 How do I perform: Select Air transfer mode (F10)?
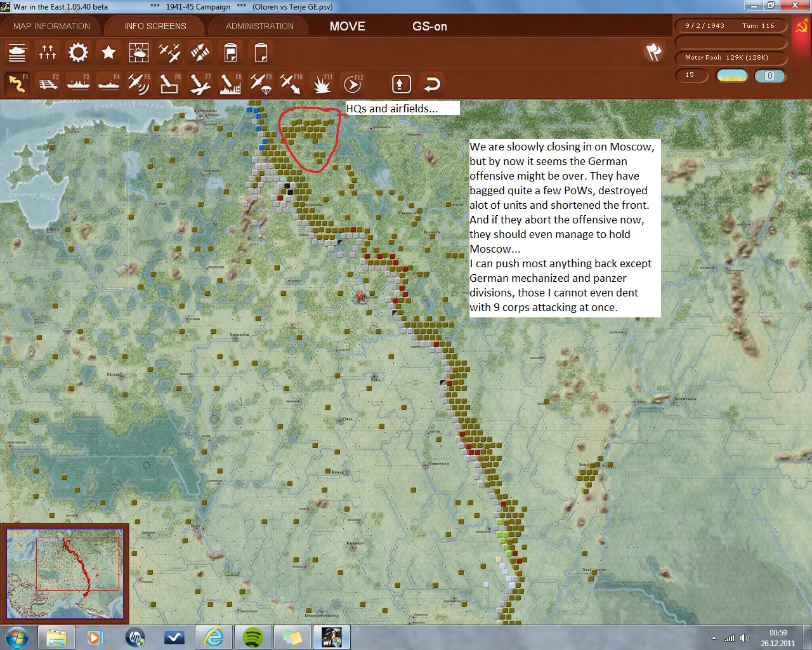(291, 84)
